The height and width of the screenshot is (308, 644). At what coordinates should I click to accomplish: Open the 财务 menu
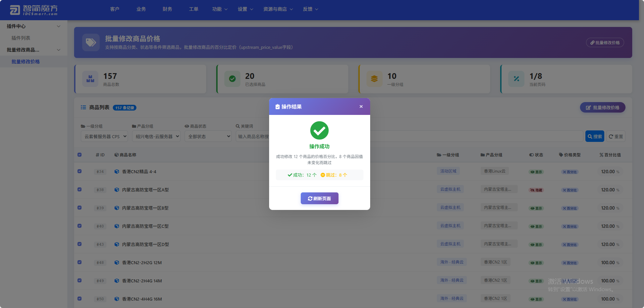coord(167,9)
